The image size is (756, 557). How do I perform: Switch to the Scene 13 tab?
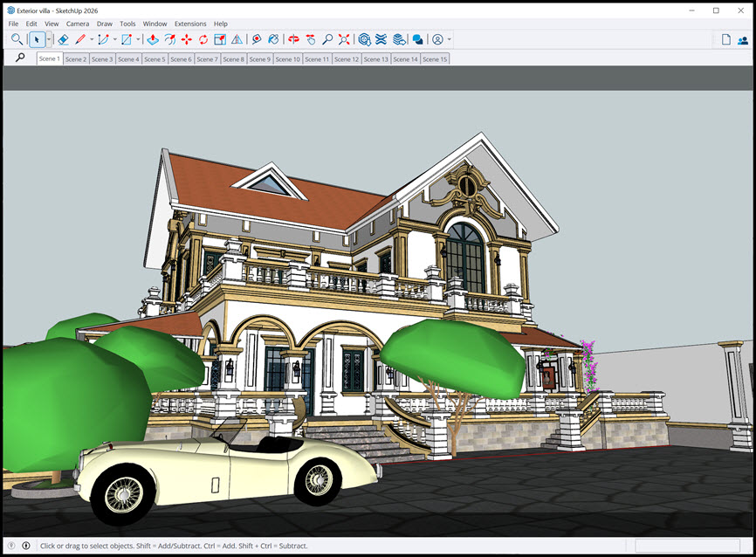(376, 58)
